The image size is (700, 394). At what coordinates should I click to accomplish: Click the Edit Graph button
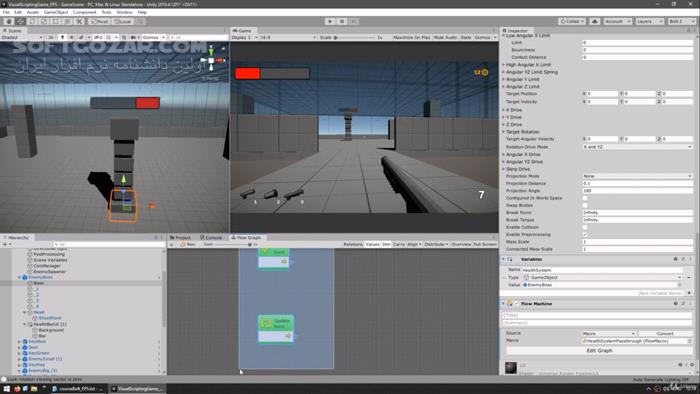pos(599,351)
